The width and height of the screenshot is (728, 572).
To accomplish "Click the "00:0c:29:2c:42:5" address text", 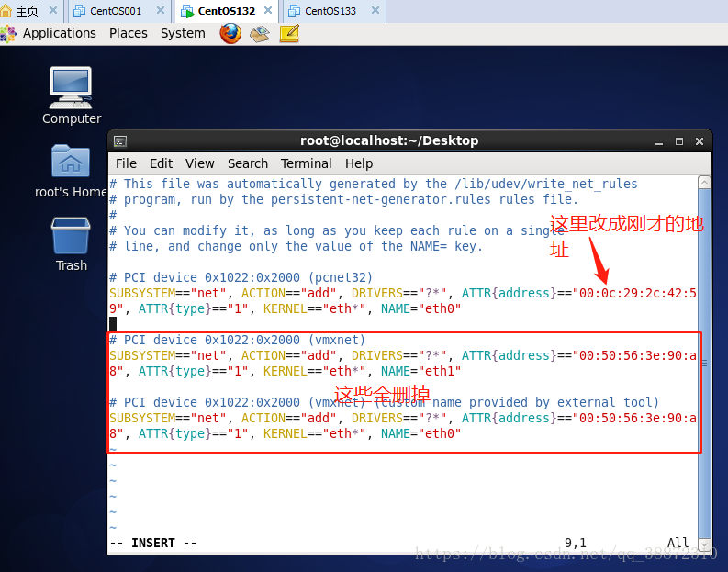I will (637, 294).
